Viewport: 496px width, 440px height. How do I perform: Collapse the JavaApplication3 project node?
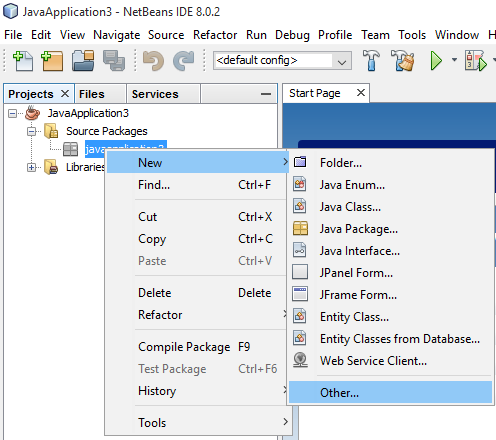click(x=12, y=113)
